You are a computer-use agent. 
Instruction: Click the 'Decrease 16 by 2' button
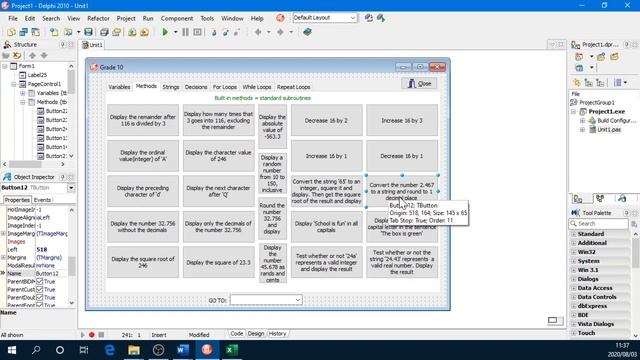coord(326,120)
